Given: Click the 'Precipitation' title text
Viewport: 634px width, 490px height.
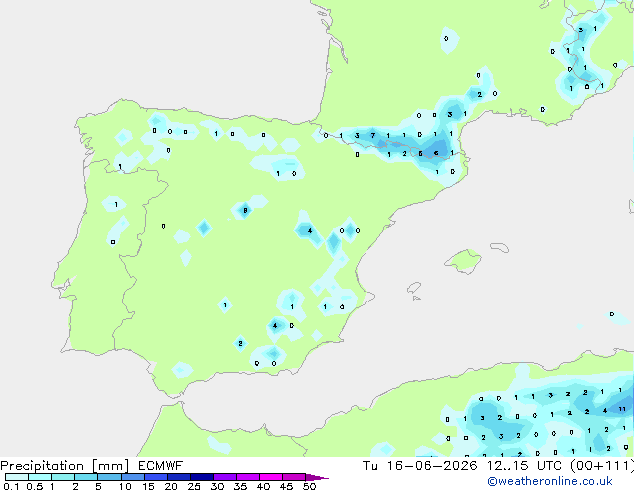Looking at the screenshot, I should click(42, 466).
